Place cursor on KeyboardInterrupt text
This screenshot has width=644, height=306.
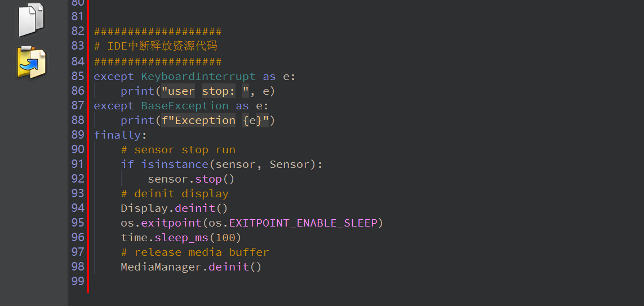pos(198,76)
